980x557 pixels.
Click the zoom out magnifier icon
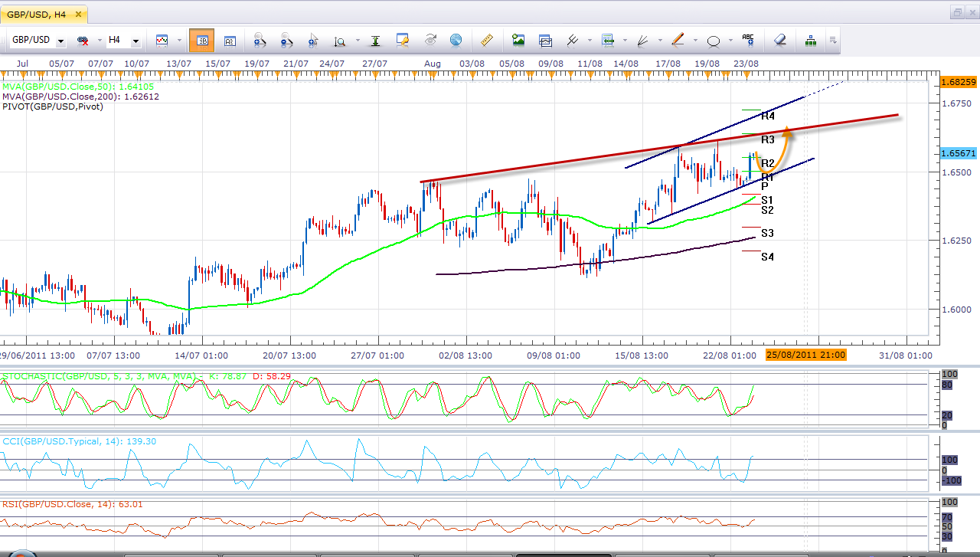pos(286,41)
